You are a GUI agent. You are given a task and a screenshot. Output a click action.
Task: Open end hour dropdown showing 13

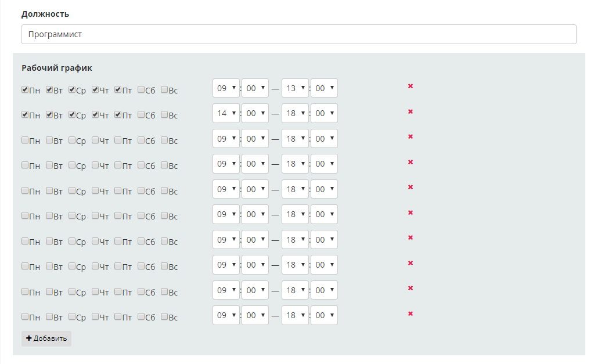[x=295, y=88]
